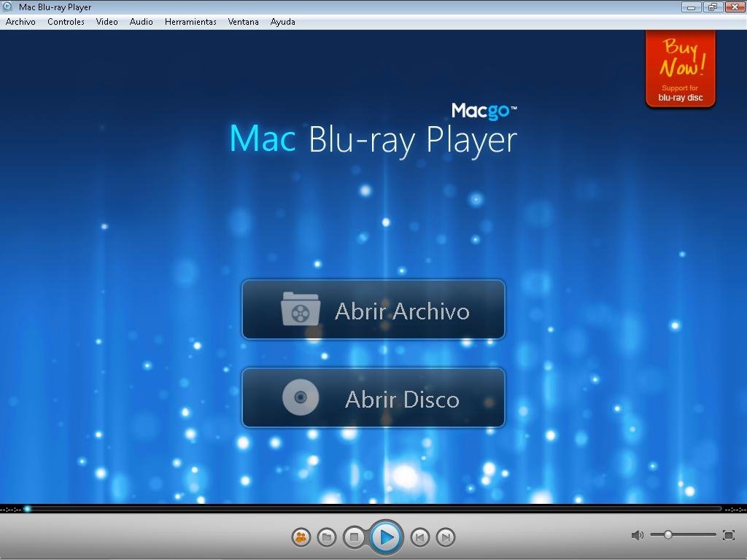Click the open folder icon in control bar

[327, 537]
